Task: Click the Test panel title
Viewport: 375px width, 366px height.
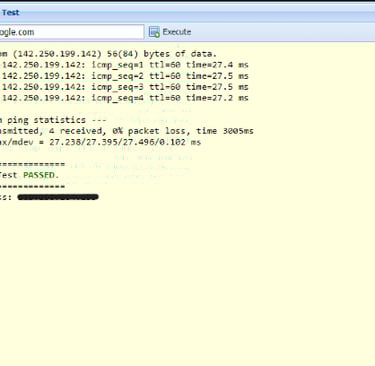Action: (x=11, y=13)
